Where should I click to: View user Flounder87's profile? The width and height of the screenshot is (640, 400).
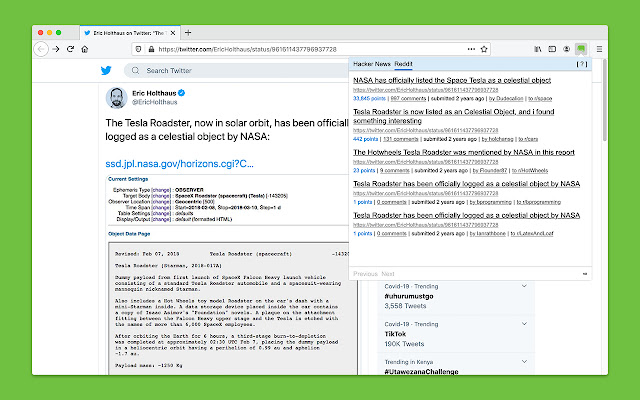(490, 171)
